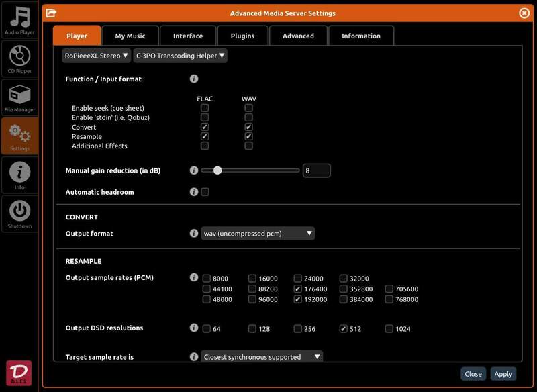This screenshot has height=392, width=537.
Task: Enable the Automatic headroom checkbox
Action: 205,192
